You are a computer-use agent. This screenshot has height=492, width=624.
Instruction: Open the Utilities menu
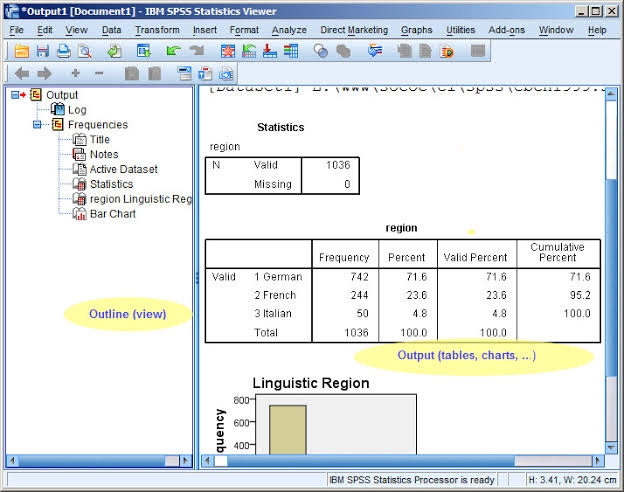tap(460, 30)
